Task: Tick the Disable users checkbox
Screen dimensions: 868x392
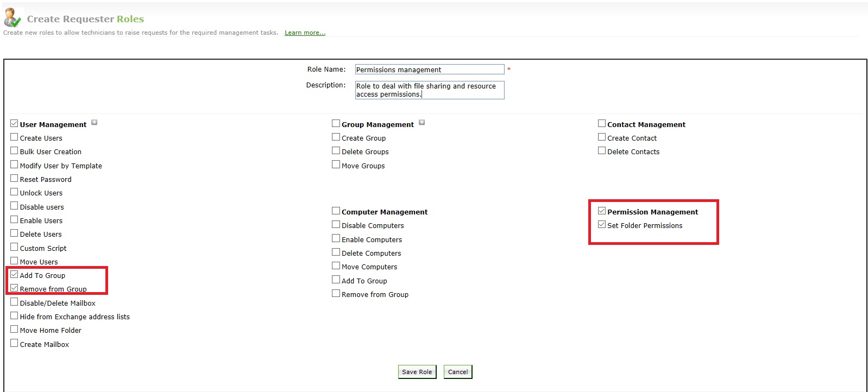Action: point(14,206)
